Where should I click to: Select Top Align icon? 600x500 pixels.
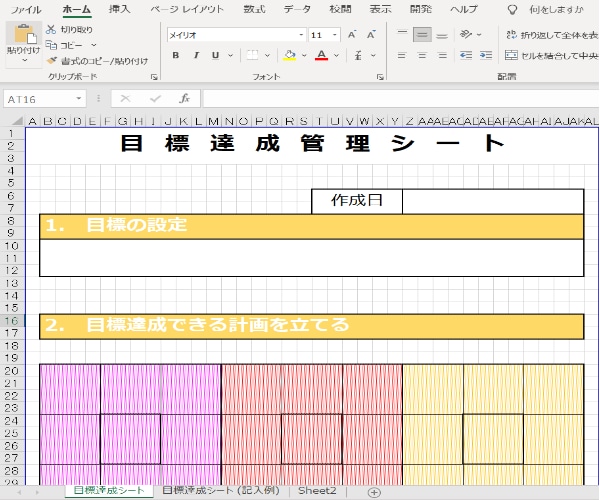[x=402, y=35]
